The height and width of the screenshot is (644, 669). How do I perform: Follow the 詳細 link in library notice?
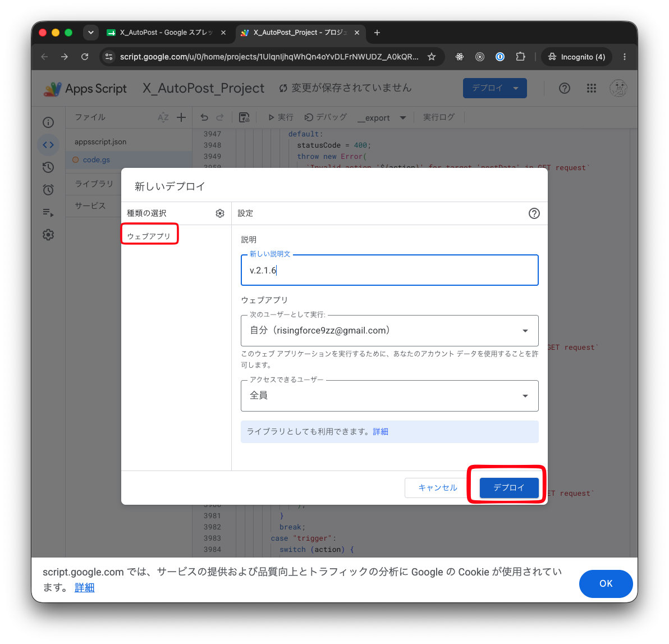pyautogui.click(x=381, y=431)
